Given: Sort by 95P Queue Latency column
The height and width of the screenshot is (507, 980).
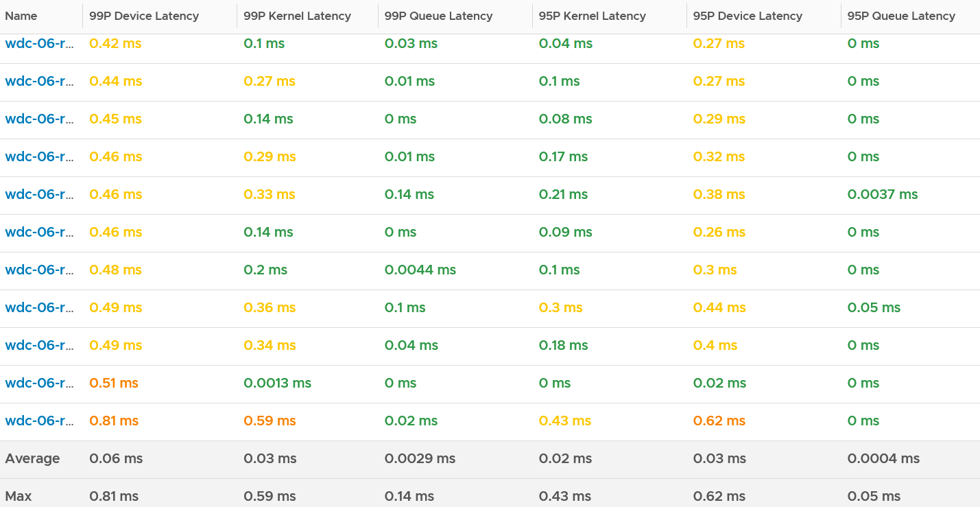Looking at the screenshot, I should tap(901, 16).
